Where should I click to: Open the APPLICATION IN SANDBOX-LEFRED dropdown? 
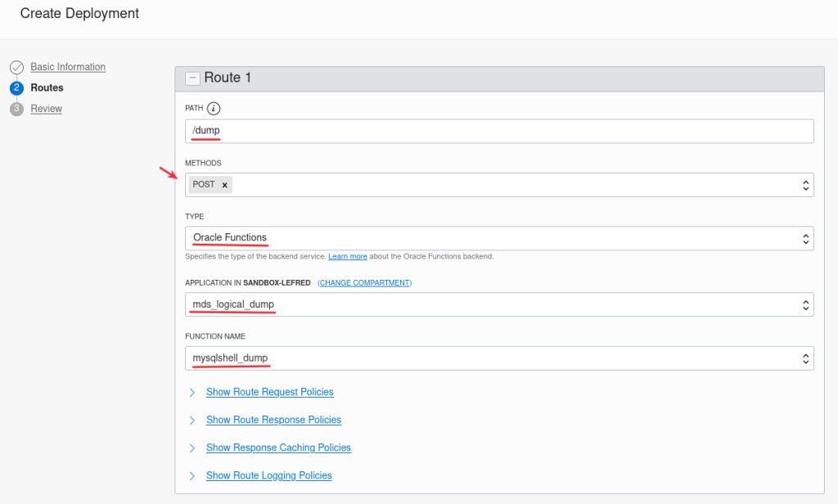(806, 304)
